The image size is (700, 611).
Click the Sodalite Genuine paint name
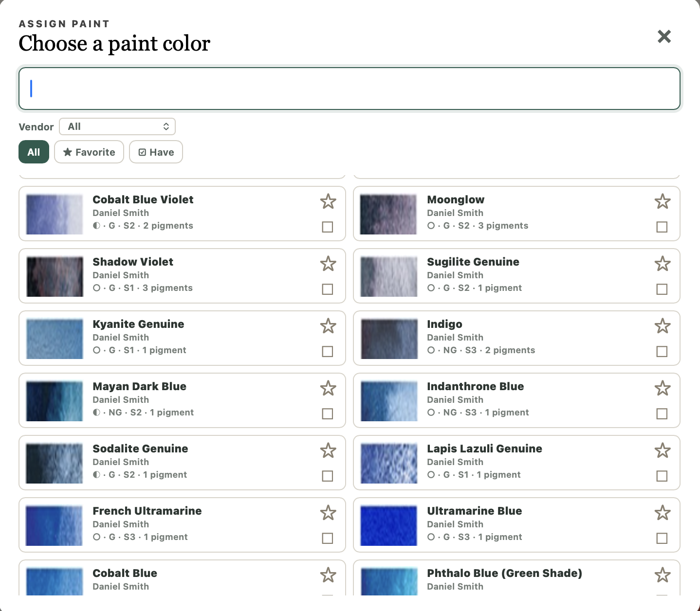point(140,449)
